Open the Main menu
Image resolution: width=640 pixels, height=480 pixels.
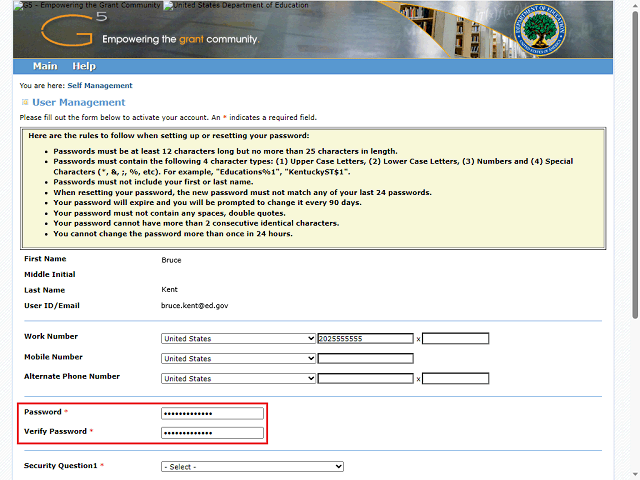pyautogui.click(x=44, y=66)
